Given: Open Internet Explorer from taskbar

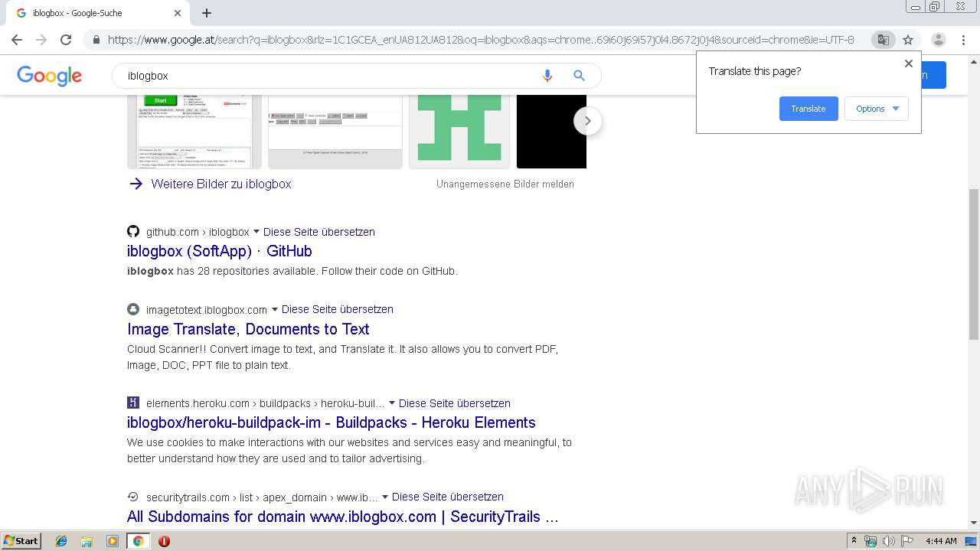Looking at the screenshot, I should click(61, 541).
